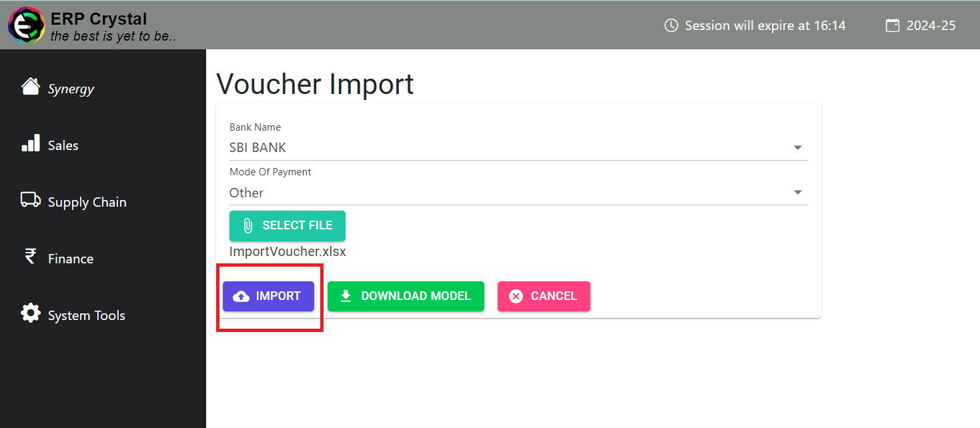
Task: Click the ImportVoucher.xlsx file name
Action: pyautogui.click(x=288, y=252)
